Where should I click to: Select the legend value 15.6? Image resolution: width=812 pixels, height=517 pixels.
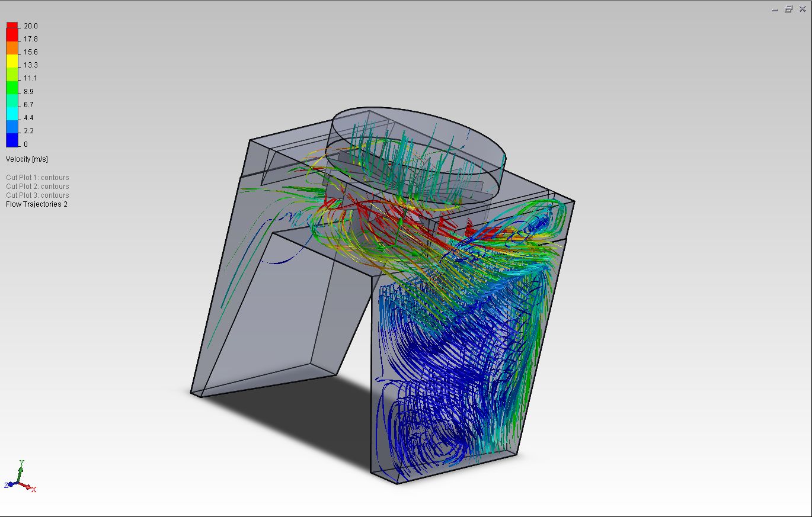(31, 52)
